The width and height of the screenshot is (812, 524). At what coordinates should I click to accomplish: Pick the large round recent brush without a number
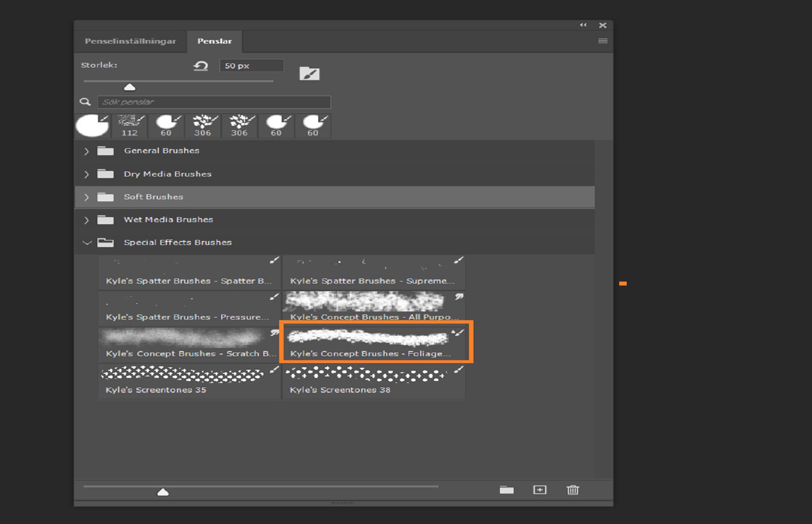coord(92,126)
